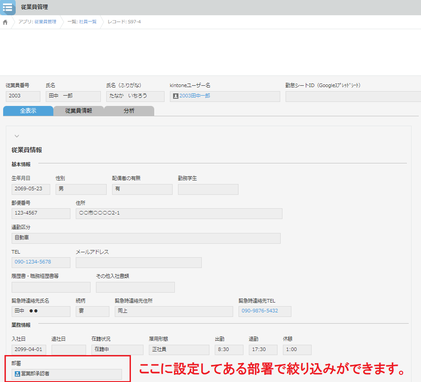Click the user icon beside 2003田中一郎
The height and width of the screenshot is (382, 421).
176,96
